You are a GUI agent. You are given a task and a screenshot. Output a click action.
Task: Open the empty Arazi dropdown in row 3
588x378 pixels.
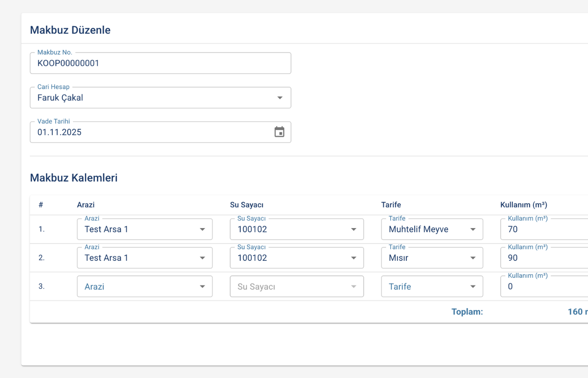click(144, 286)
